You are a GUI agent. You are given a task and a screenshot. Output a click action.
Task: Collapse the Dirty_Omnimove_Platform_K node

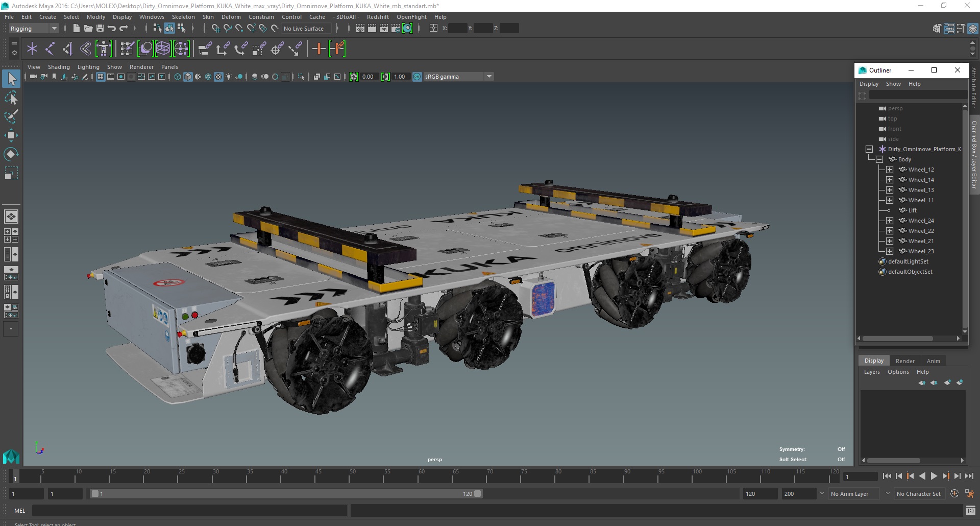[x=869, y=149]
